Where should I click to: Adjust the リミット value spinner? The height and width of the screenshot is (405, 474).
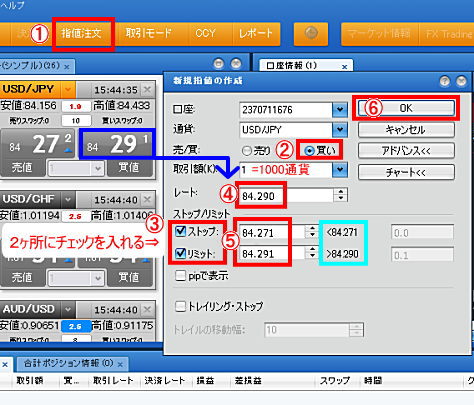[312, 254]
